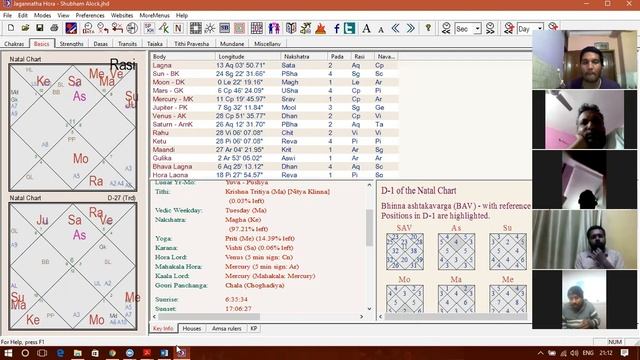This screenshot has width=640, height=360.
Task: Open a chart file via folder icon
Action: point(25,28)
